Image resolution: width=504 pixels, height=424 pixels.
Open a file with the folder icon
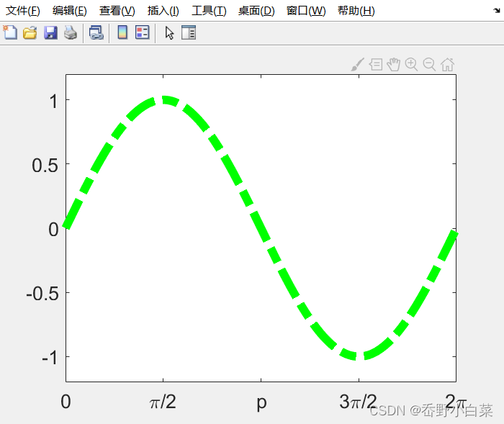click(x=30, y=33)
